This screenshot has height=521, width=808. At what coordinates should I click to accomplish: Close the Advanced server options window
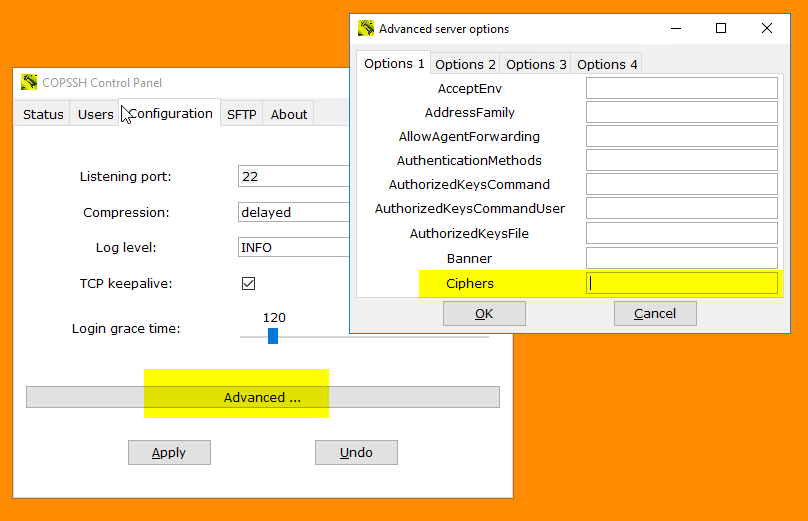(767, 28)
